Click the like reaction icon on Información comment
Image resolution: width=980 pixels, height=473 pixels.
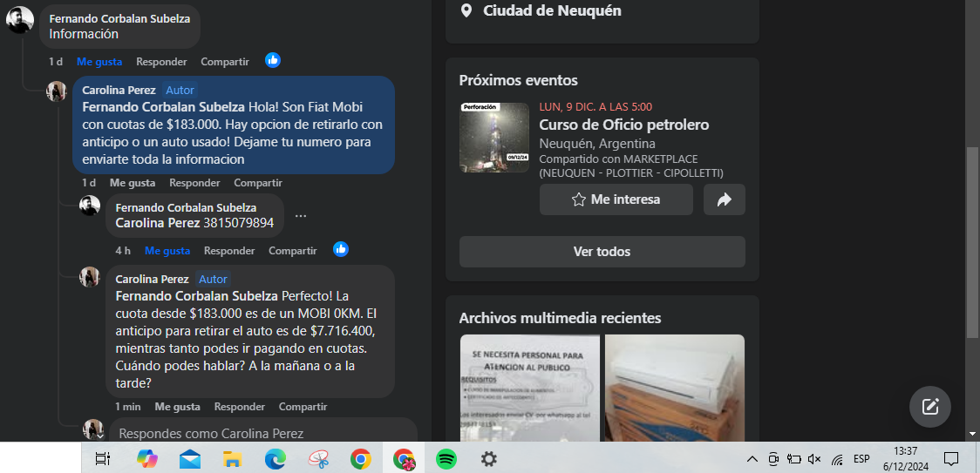(273, 60)
